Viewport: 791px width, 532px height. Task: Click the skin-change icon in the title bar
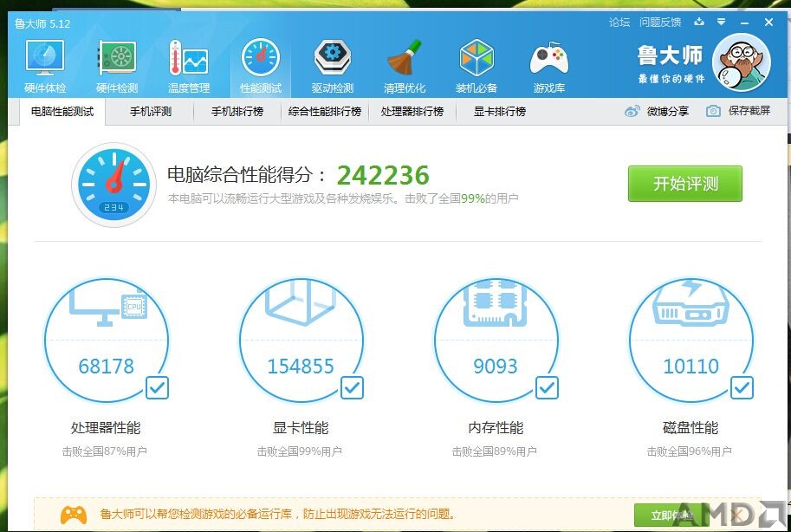pyautogui.click(x=699, y=22)
